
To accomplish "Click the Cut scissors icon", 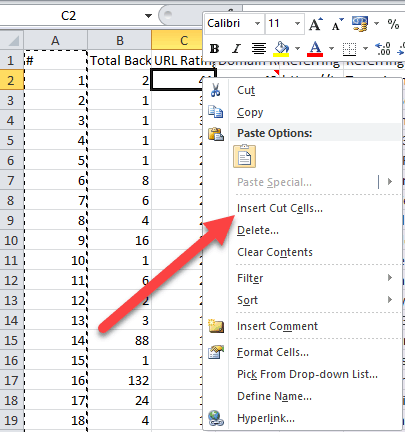I will click(x=216, y=90).
